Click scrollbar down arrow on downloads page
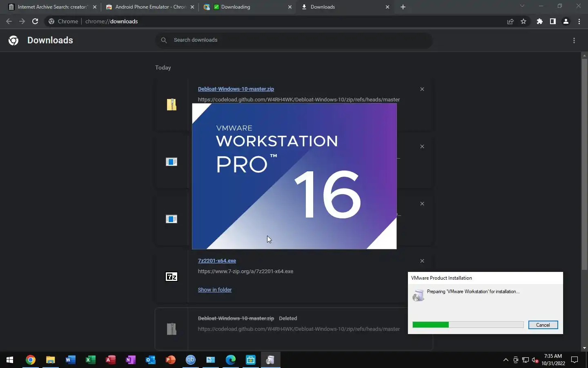 pos(584,348)
